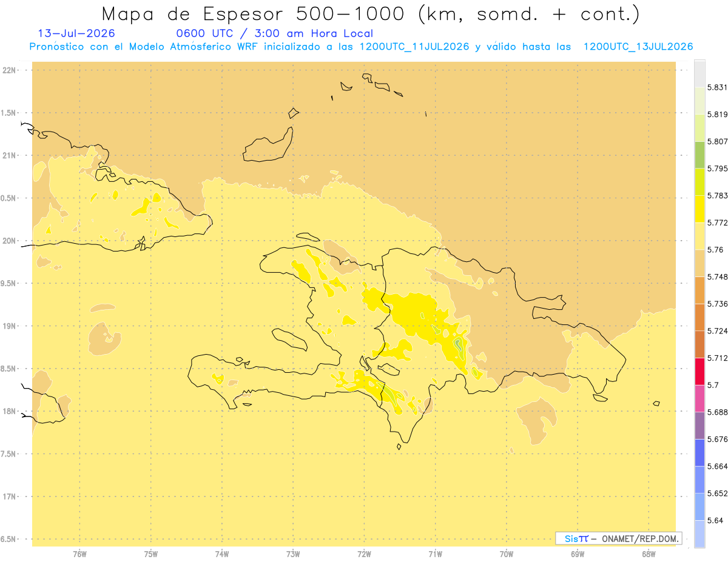This screenshot has height=562, width=728.
Task: Select the date label '13-Jul-2026'
Action: click(x=76, y=33)
